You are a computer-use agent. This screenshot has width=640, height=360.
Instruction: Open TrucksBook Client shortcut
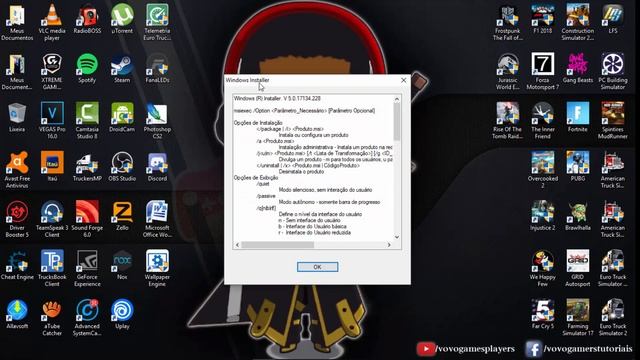pos(52,268)
